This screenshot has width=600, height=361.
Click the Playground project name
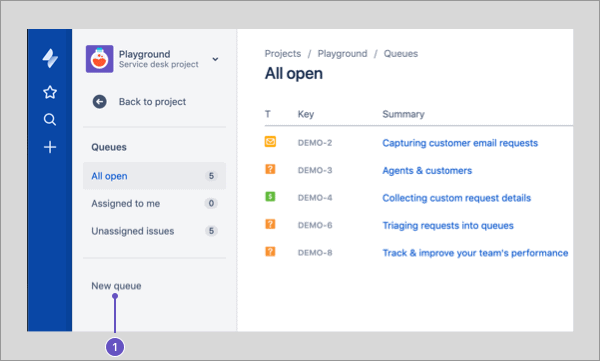[144, 54]
